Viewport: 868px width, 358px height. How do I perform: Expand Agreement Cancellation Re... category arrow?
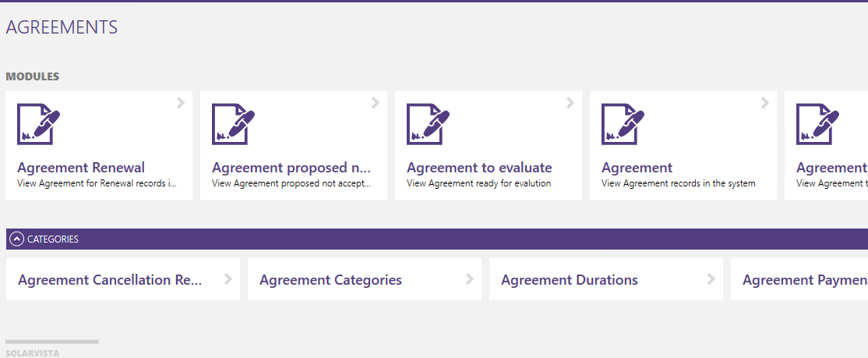(x=228, y=279)
